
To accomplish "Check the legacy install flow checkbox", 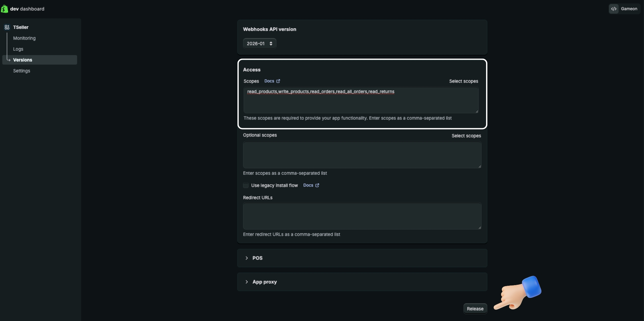I will 246,185.
